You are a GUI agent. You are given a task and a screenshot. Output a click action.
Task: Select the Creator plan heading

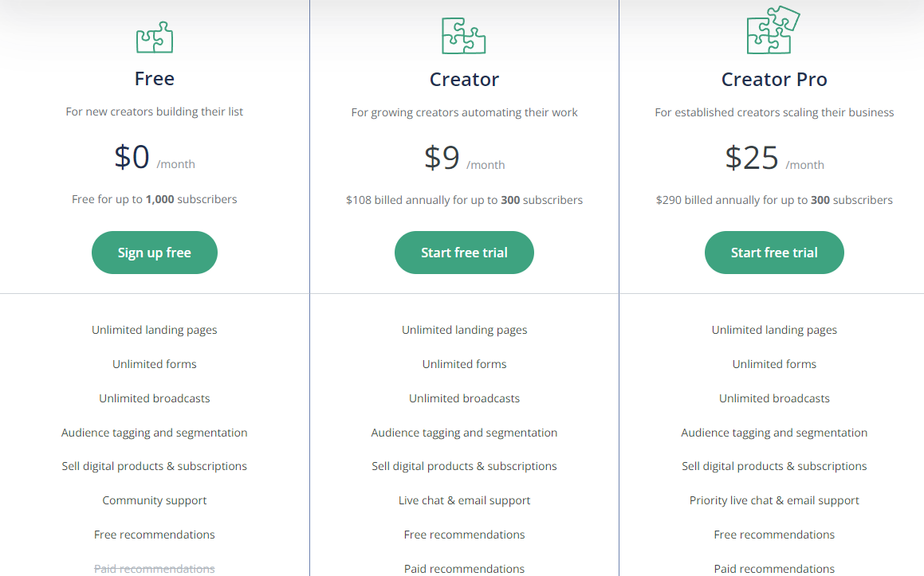tap(464, 80)
